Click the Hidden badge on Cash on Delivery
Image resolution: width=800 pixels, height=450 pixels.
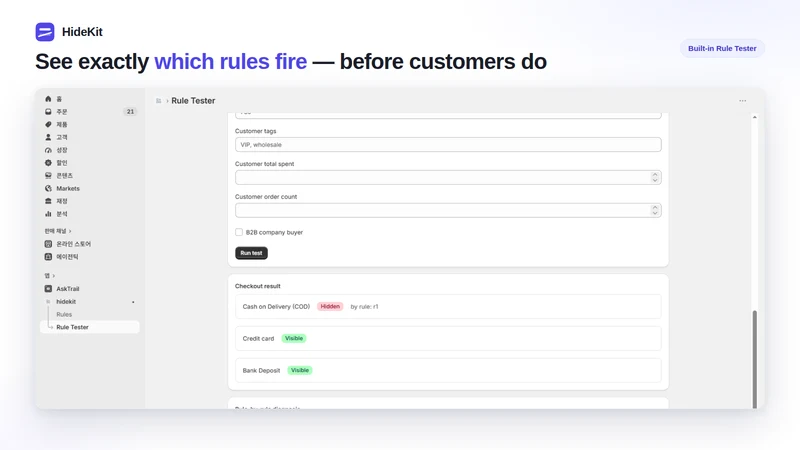click(330, 307)
